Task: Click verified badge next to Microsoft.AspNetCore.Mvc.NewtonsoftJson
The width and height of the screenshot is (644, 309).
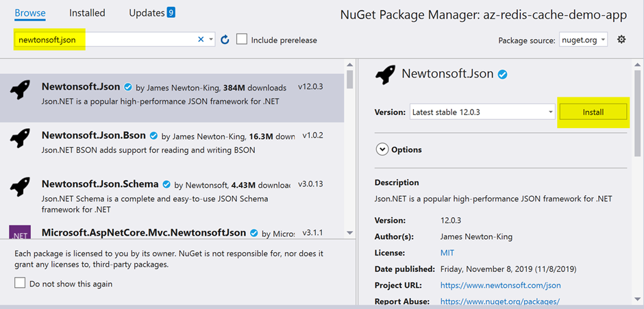Action: click(x=253, y=233)
